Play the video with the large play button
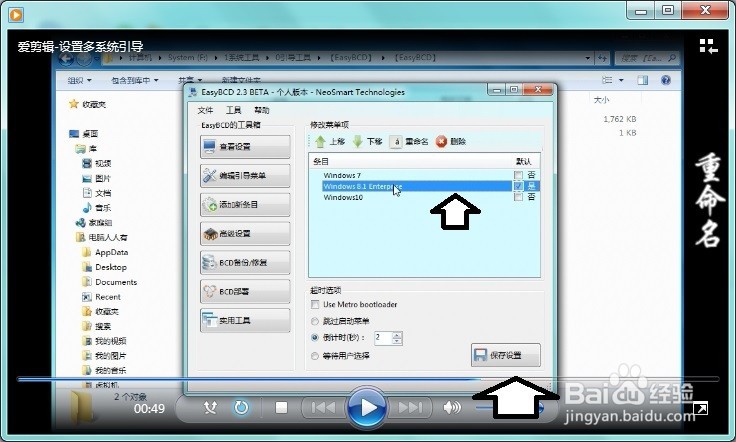 click(x=366, y=408)
